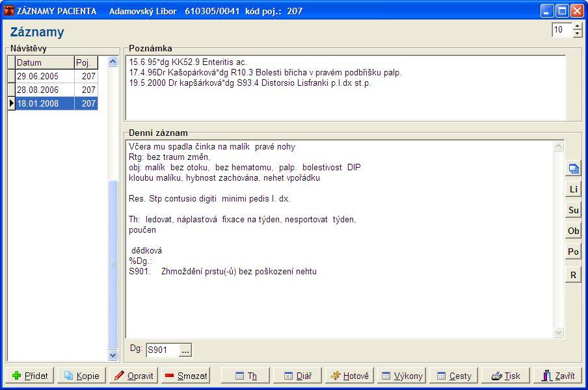
Task: Click the line starting 'Th: ledovat'
Action: click(242, 220)
